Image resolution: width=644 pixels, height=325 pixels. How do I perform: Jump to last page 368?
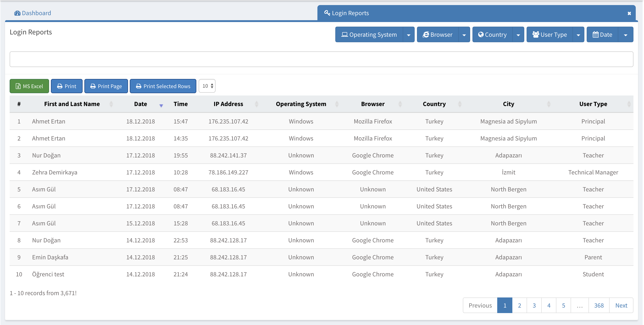(x=599, y=305)
